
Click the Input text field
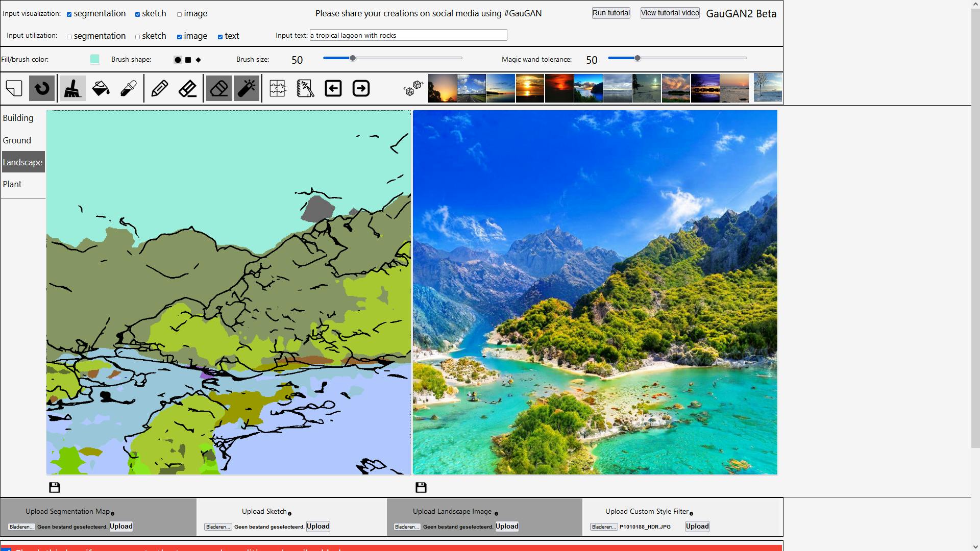tap(408, 35)
